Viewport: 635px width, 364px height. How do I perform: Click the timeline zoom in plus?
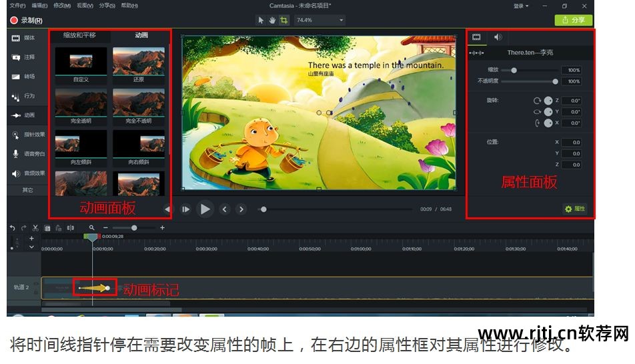pyautogui.click(x=162, y=228)
